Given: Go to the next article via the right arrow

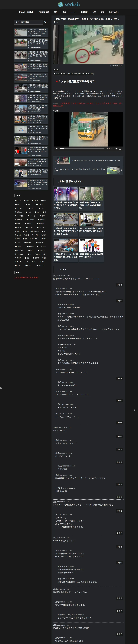Looking at the screenshot, I should point(121,170).
